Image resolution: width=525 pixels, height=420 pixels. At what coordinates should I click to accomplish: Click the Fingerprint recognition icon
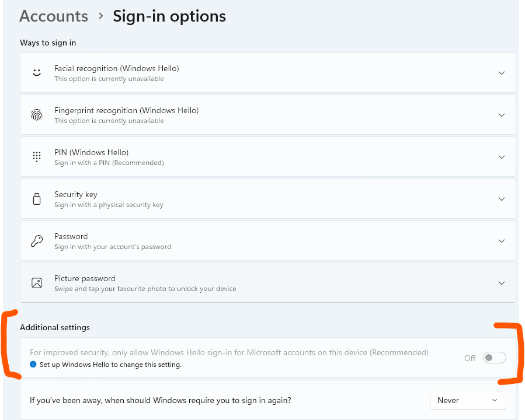pos(37,115)
